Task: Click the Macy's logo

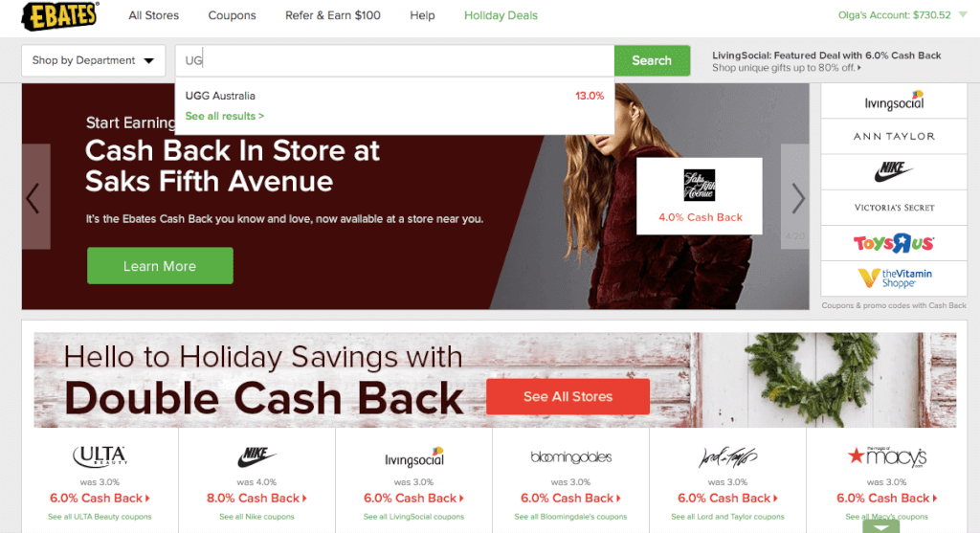Action: tap(887, 456)
